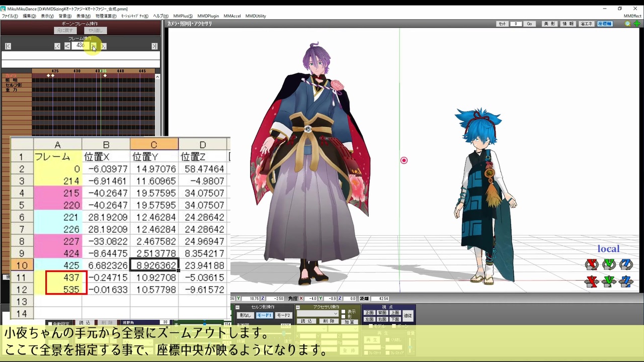Viewport: 644px width, 362px height.
Task: Set viewpoint to 上面 top
Action: click(395, 313)
